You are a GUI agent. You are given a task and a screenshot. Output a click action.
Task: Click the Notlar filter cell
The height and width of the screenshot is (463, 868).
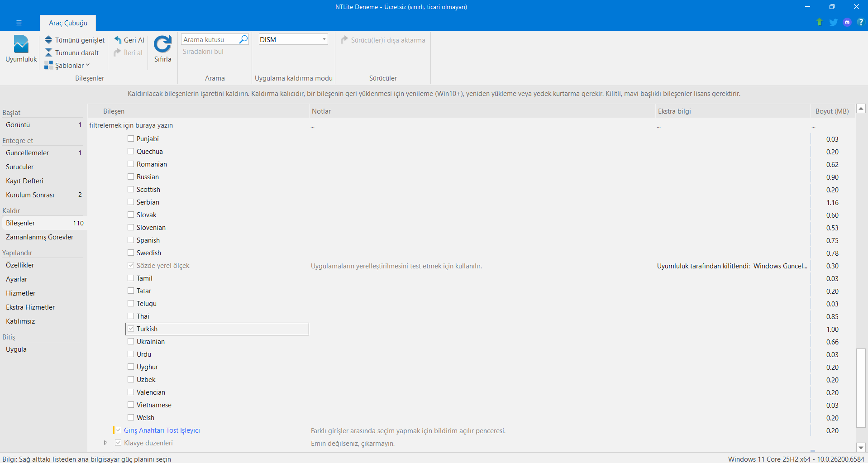click(482, 125)
